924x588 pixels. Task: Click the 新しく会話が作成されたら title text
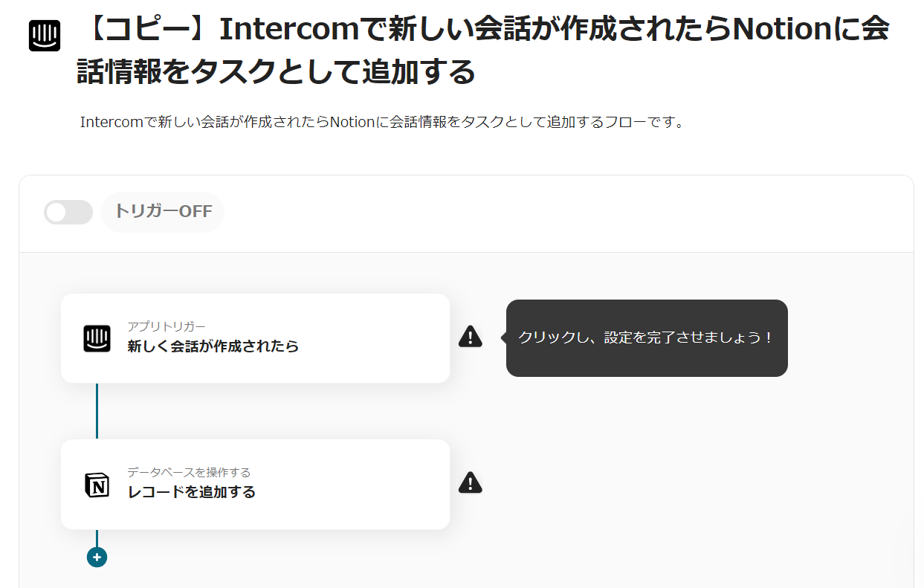pos(213,346)
